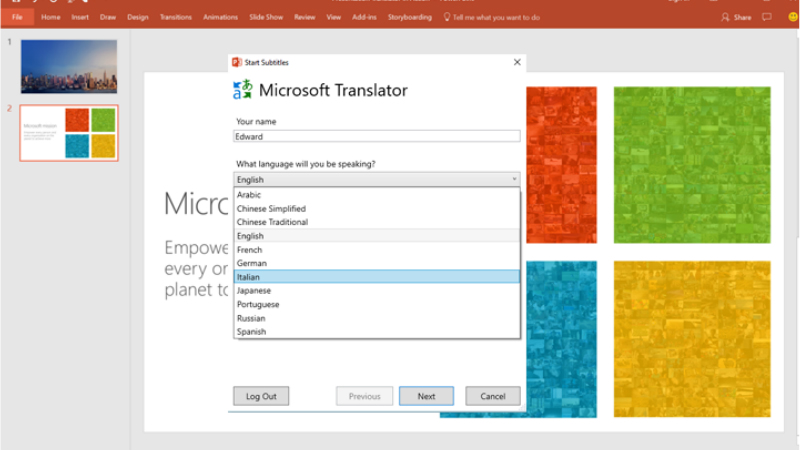Click the Tell me what you want to do box
The width and height of the screenshot is (800, 450).
pyautogui.click(x=491, y=17)
